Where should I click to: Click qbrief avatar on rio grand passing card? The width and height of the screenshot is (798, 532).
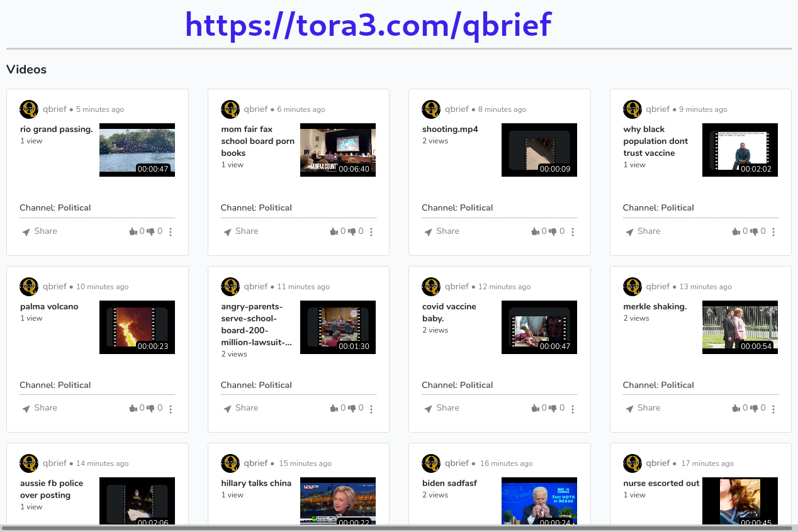tap(29, 109)
